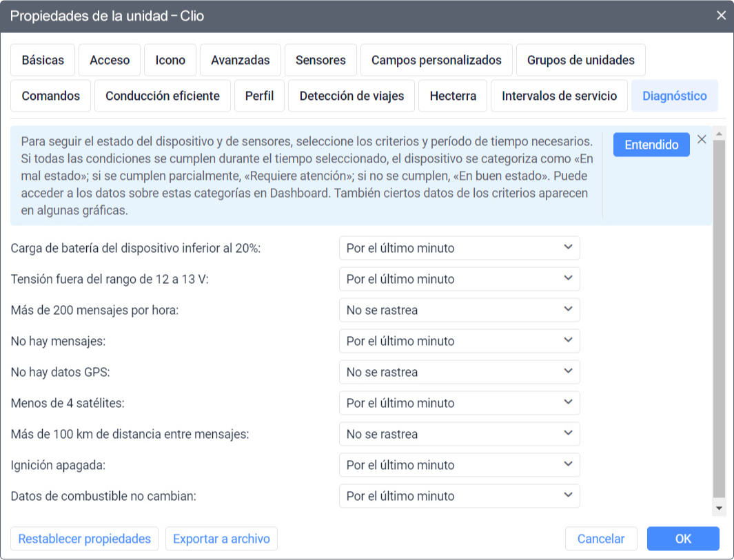Open the No hay datos GPS dropdown
The width and height of the screenshot is (734, 560).
459,372
